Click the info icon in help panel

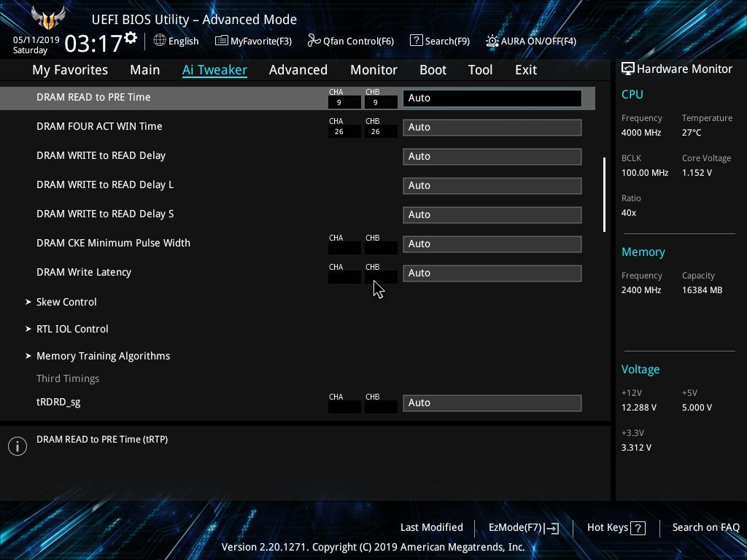[18, 446]
